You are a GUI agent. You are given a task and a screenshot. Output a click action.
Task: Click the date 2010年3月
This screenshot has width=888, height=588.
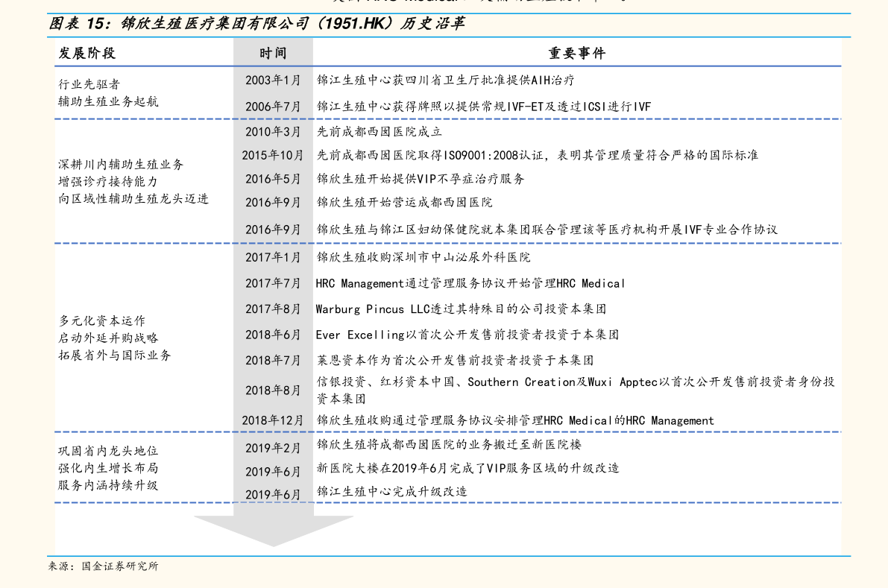(273, 132)
